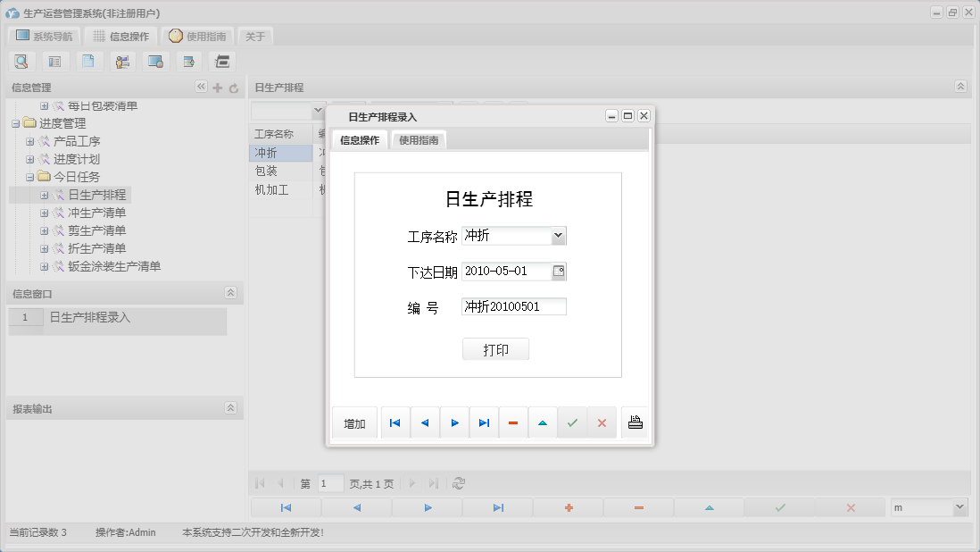980x552 pixels.
Task: Move to next record in the dialog
Action: (454, 422)
